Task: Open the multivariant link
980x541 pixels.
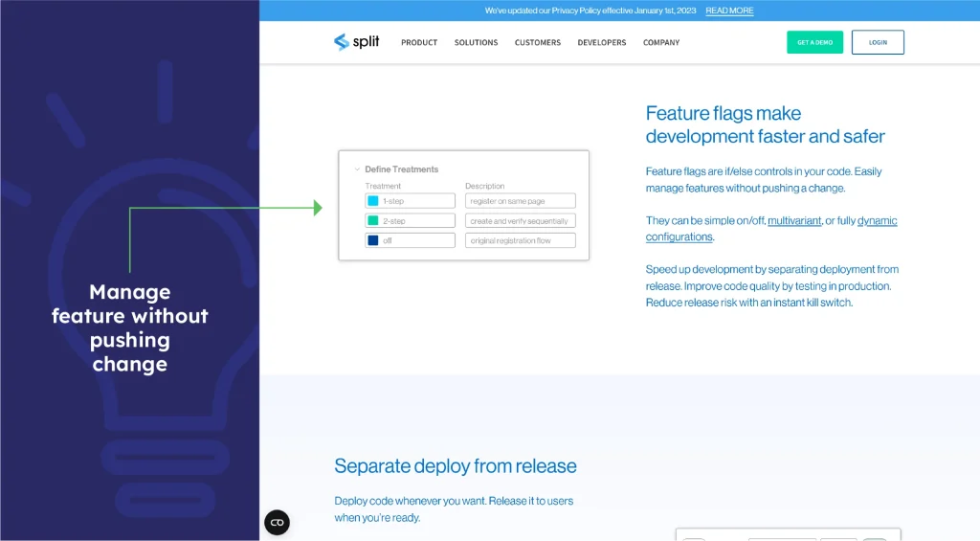Action: coord(794,221)
